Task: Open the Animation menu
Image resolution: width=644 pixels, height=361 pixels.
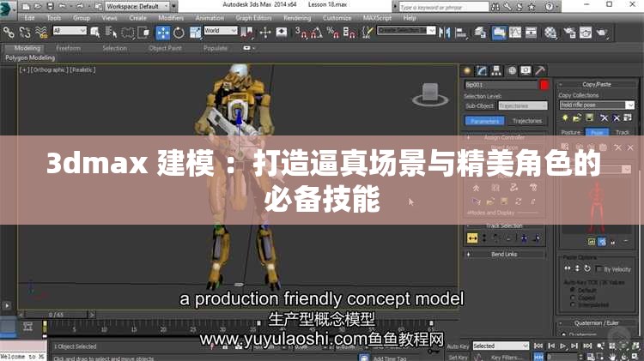Action: click(x=210, y=18)
